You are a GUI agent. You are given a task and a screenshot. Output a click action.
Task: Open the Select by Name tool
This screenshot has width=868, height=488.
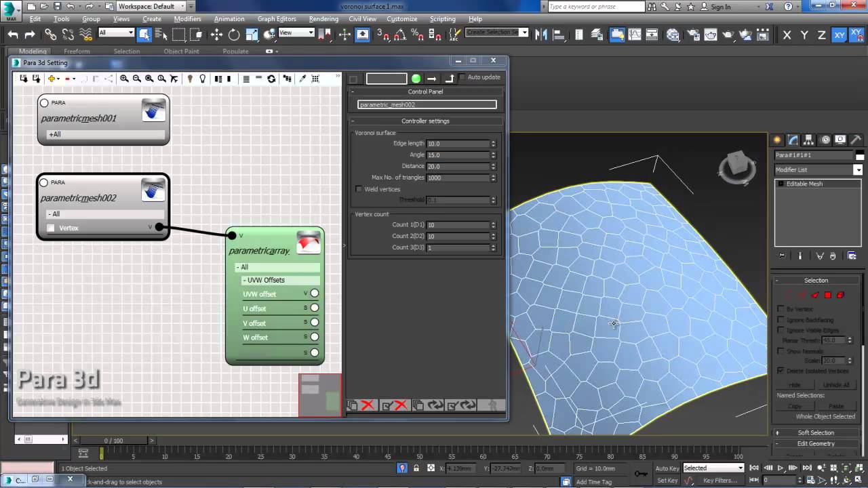coord(162,35)
